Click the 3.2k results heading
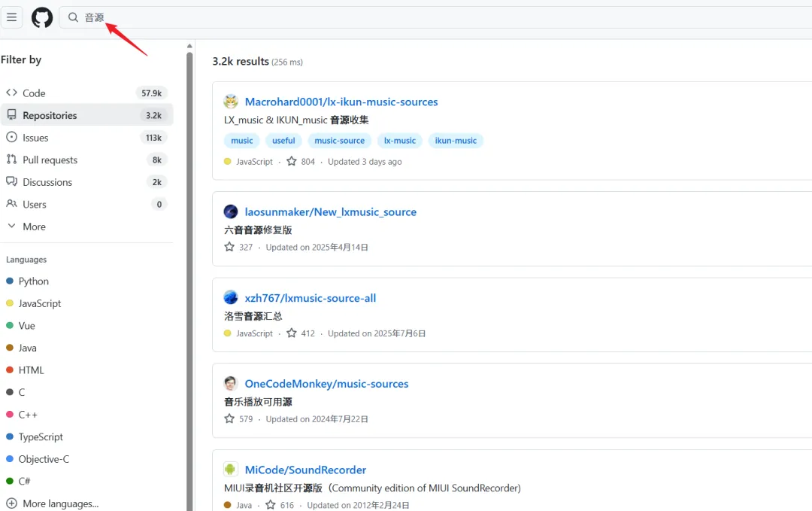This screenshot has width=812, height=511. pyautogui.click(x=241, y=62)
